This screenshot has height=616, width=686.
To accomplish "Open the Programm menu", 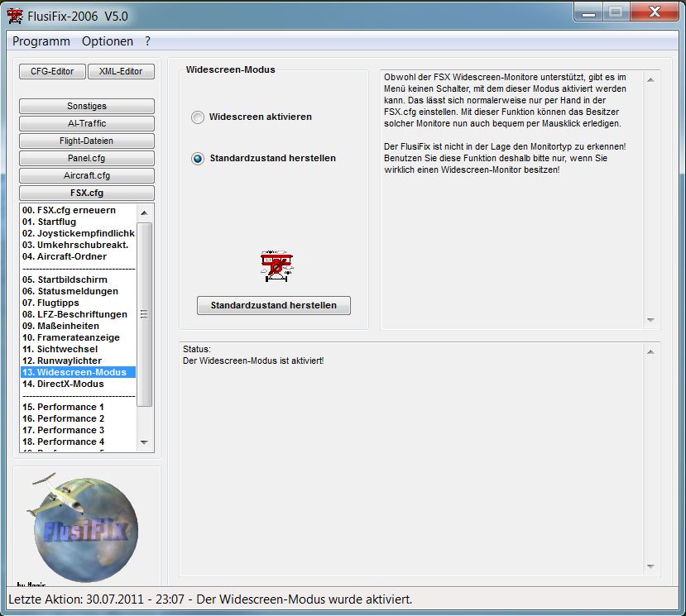I will click(41, 41).
